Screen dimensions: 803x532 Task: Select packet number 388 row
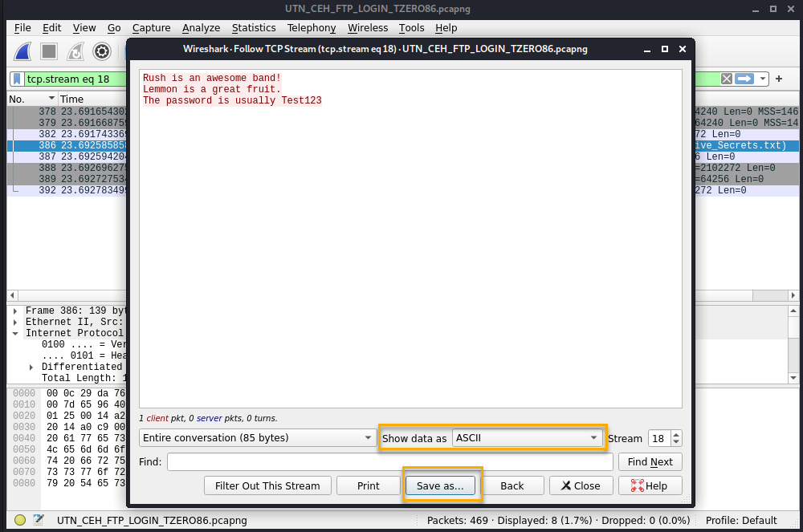pyautogui.click(x=67, y=168)
